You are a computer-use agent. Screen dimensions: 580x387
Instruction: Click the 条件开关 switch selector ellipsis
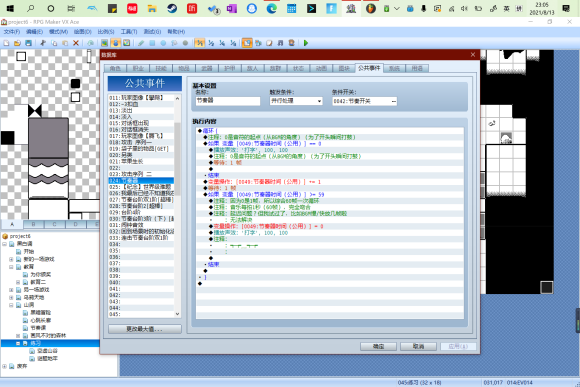click(394, 101)
